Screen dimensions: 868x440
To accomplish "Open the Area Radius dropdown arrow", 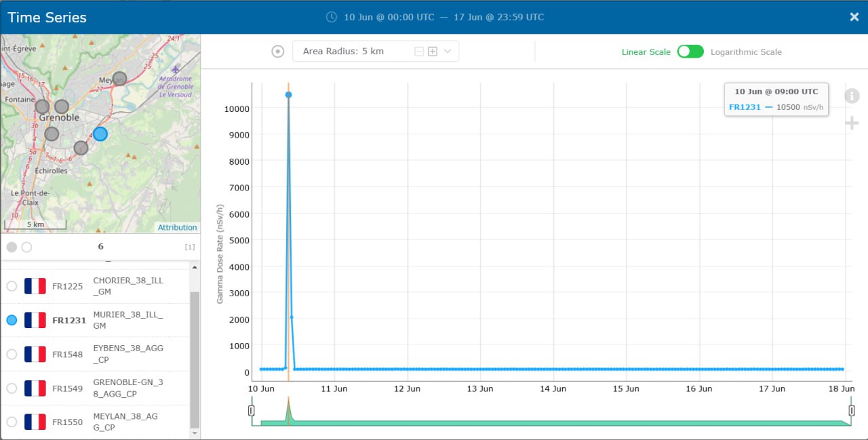I will click(x=448, y=52).
